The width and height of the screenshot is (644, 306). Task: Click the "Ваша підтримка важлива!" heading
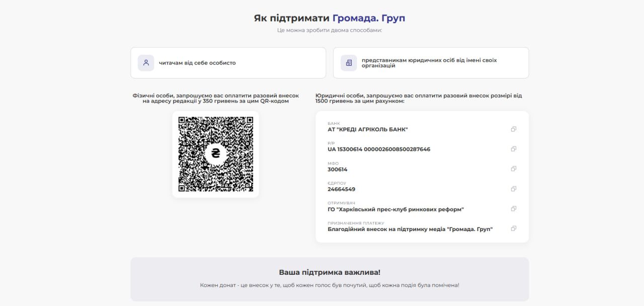click(x=330, y=272)
